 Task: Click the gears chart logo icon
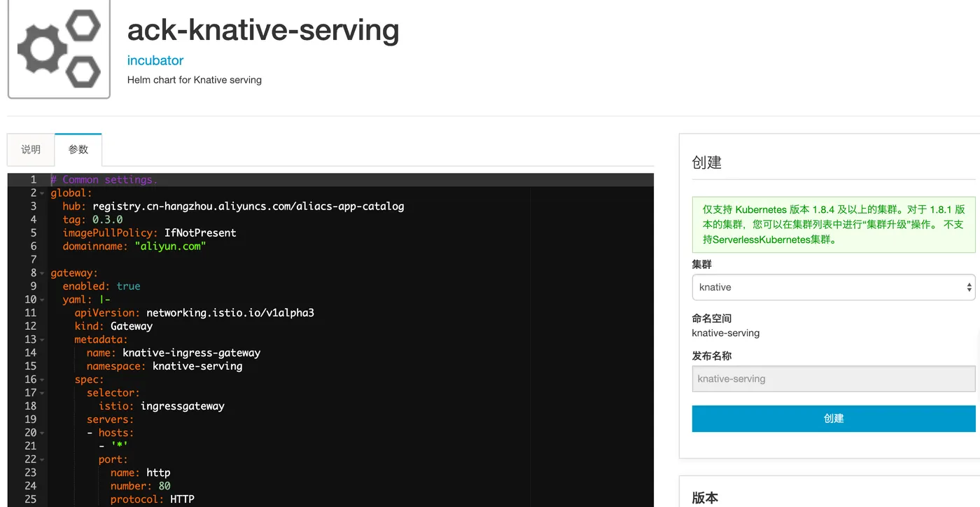tap(59, 48)
